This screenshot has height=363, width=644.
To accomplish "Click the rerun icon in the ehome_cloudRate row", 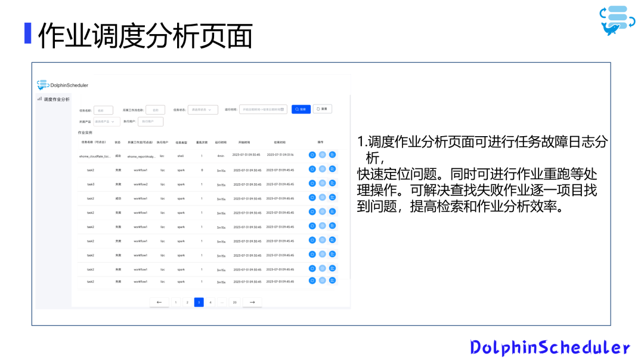I will pos(312,155).
